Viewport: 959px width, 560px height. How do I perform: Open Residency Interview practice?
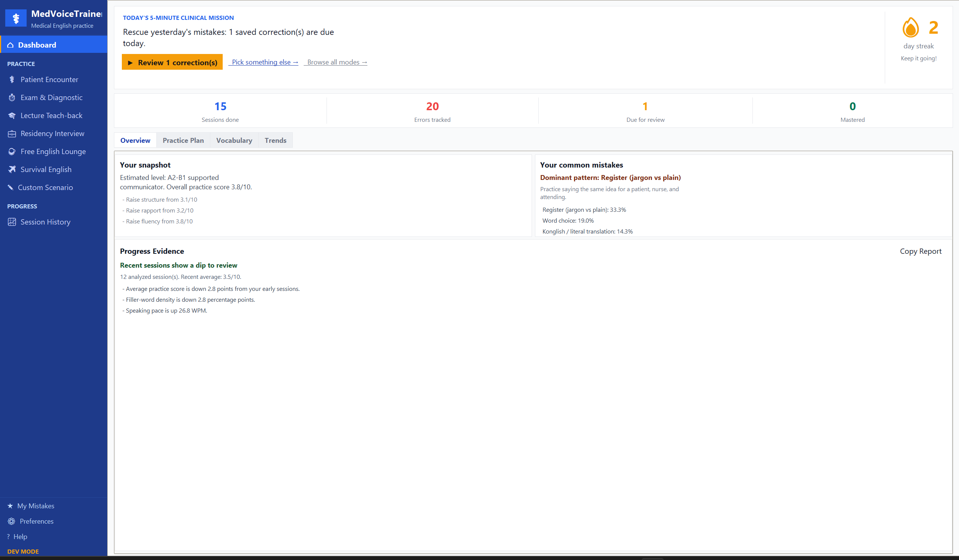pyautogui.click(x=54, y=133)
